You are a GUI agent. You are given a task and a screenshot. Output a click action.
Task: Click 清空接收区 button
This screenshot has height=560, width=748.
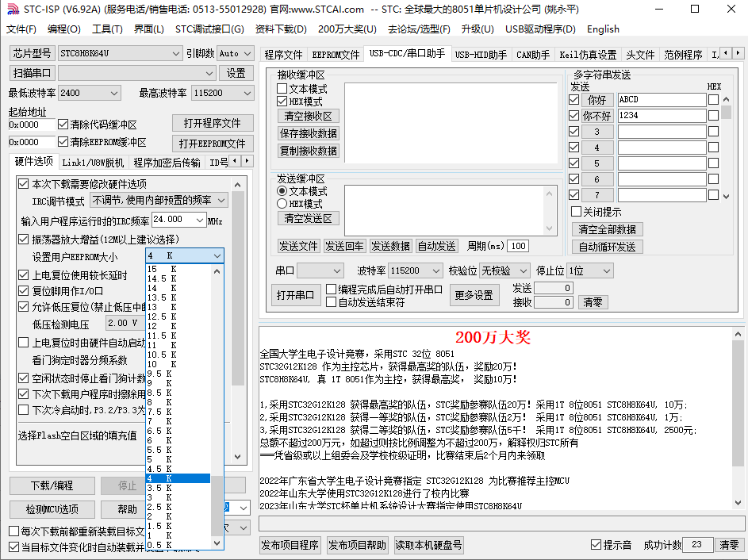(309, 116)
